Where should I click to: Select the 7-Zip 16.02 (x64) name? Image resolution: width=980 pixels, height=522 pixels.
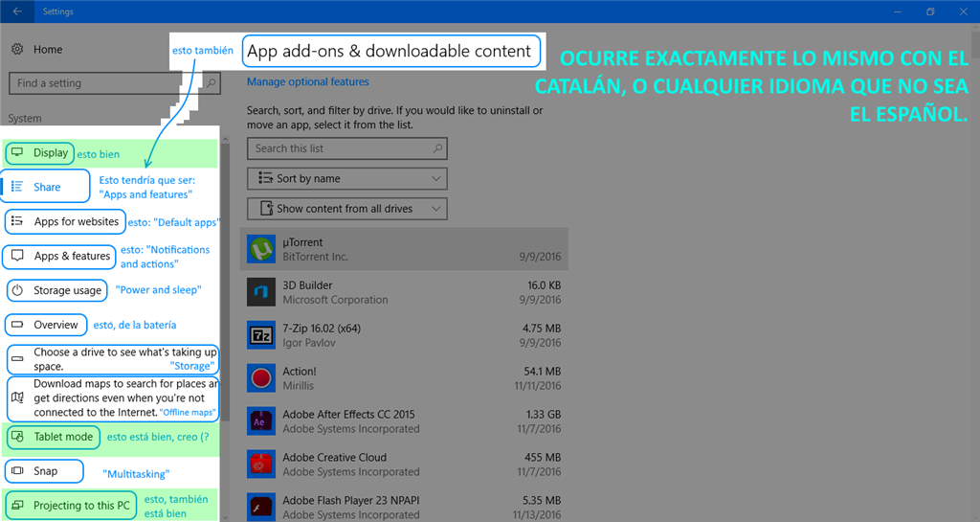click(322, 329)
